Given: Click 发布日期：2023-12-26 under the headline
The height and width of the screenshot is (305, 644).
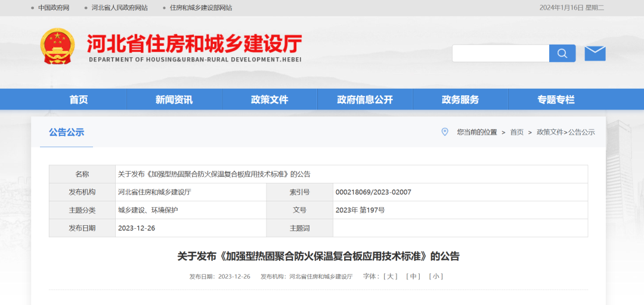Looking at the screenshot, I should click(219, 276).
